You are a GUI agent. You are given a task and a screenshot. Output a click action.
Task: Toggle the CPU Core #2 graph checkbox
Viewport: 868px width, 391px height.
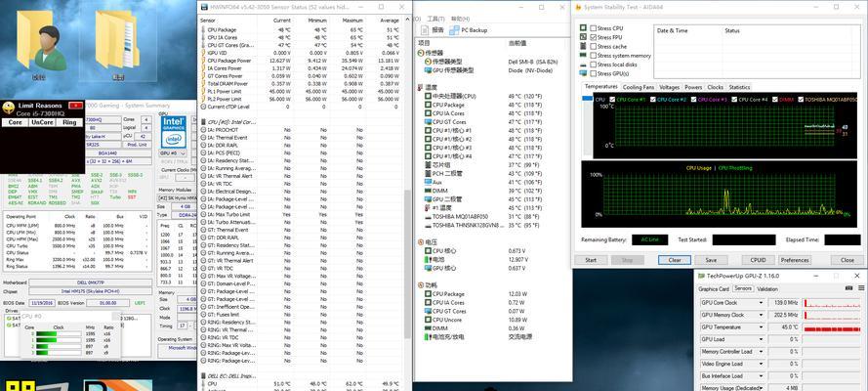click(653, 100)
